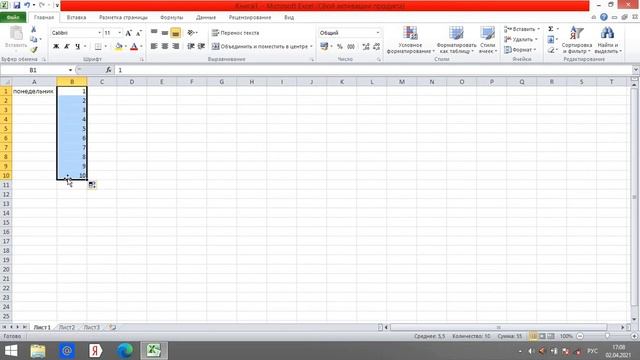Open Excel help question mark
This screenshot has width=640, height=360.
[604, 17]
